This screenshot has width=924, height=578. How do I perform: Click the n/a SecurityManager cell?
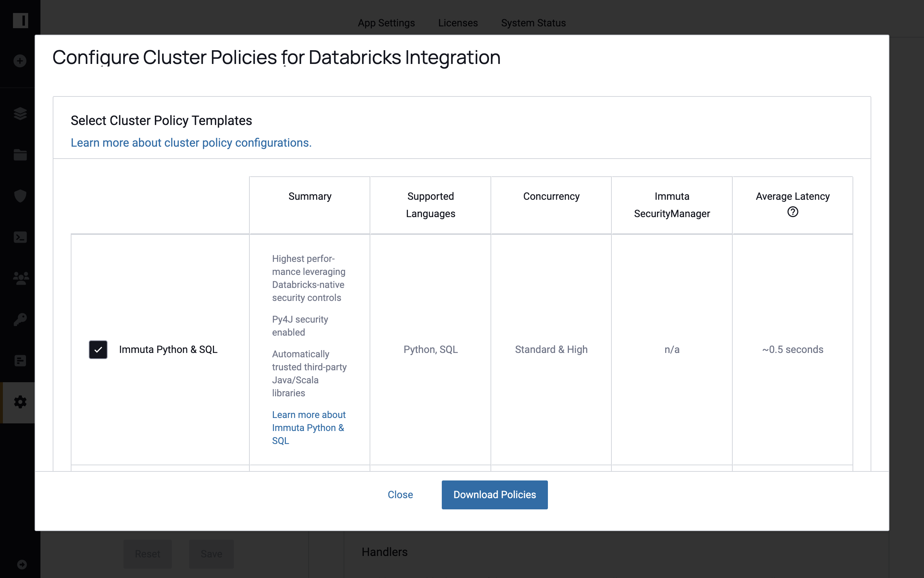coord(672,349)
